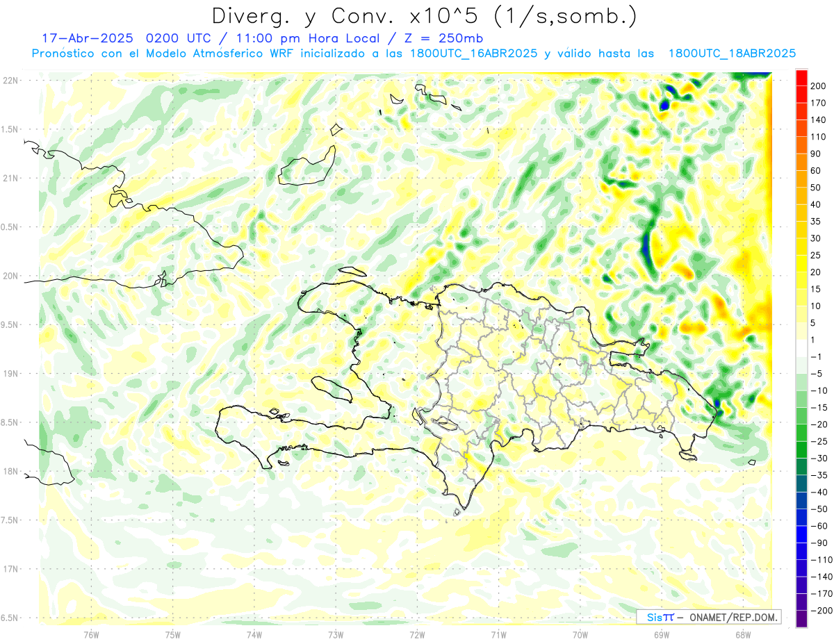834x644 pixels.
Task: Click the '-110' colorbar value
Action: tap(821, 559)
